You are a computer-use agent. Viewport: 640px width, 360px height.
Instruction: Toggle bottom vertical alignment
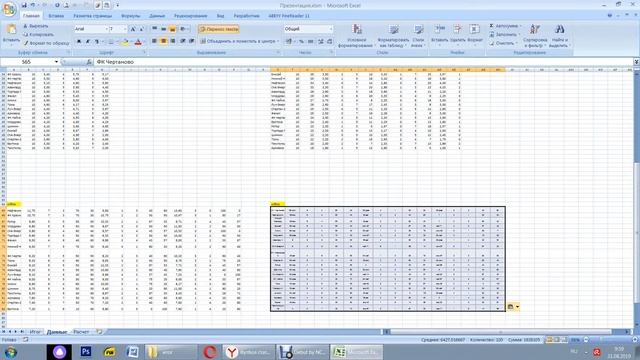click(173, 29)
